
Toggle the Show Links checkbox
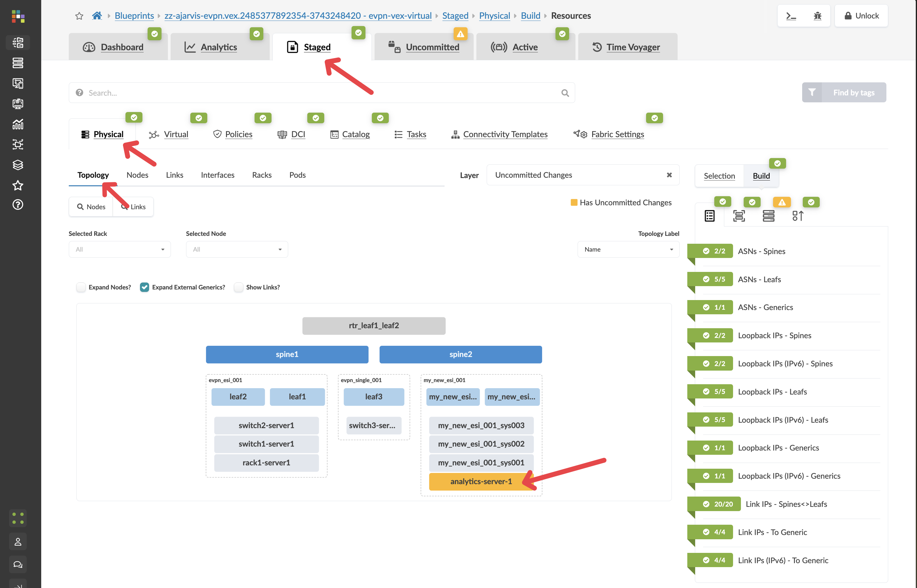tap(238, 287)
